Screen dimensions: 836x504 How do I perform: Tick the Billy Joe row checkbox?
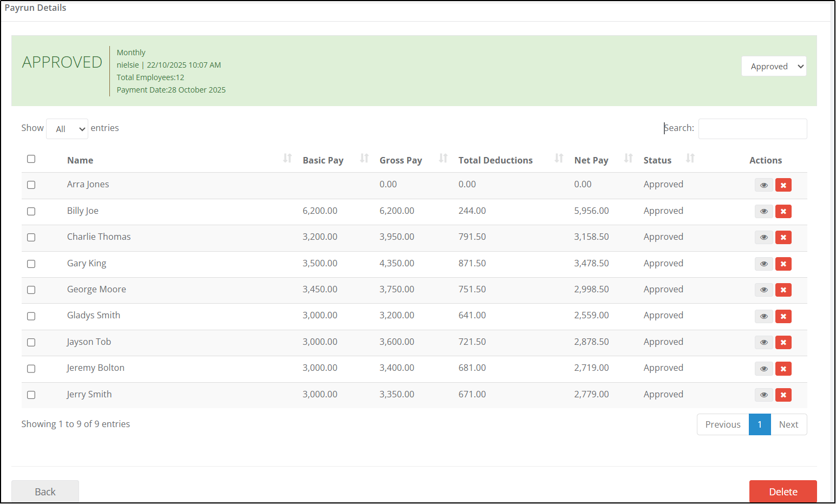[31, 211]
